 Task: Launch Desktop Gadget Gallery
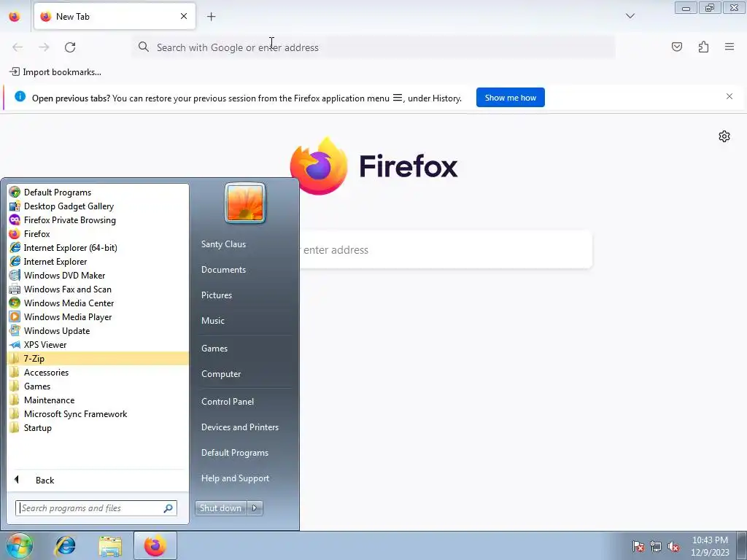[x=98, y=206]
